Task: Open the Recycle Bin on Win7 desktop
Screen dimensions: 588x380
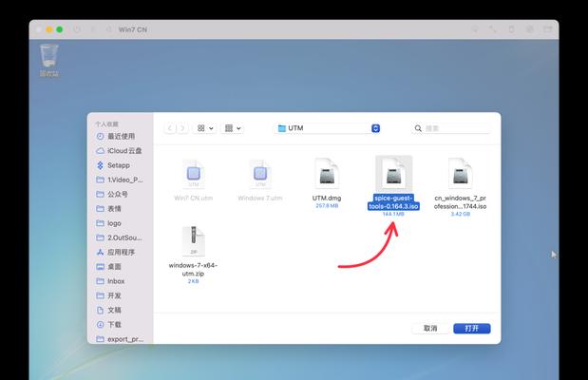Action: coord(49,60)
